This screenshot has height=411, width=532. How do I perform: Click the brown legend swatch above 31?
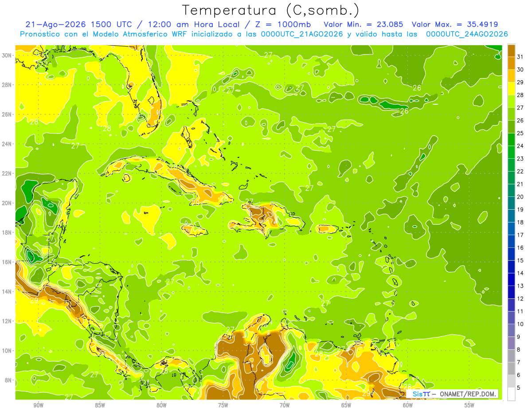click(512, 51)
